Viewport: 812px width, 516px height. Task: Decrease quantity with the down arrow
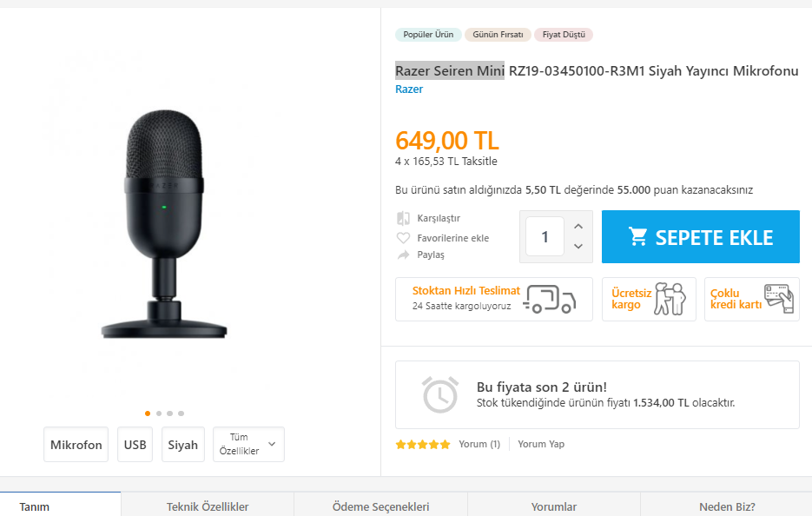(578, 247)
